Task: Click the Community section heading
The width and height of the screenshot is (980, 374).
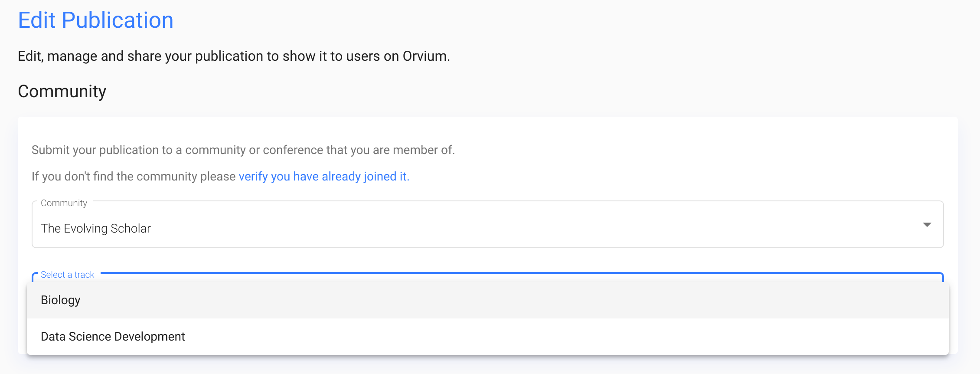Action: (x=62, y=92)
